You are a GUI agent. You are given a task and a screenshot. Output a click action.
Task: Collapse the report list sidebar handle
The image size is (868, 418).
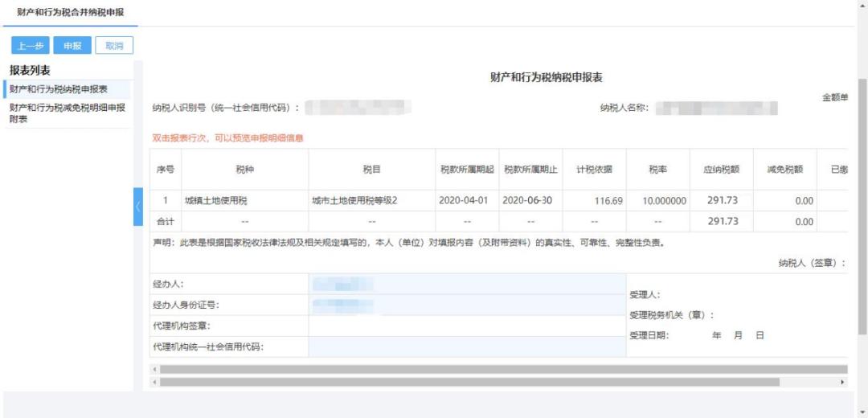coord(137,207)
